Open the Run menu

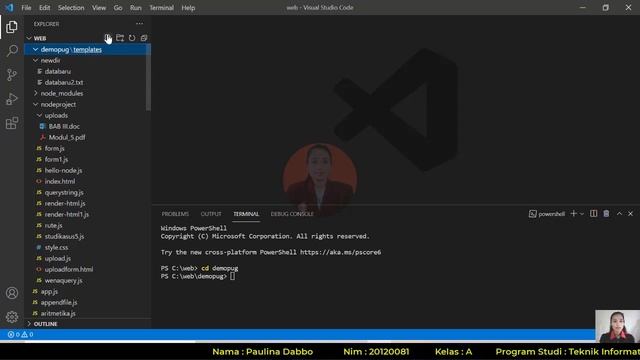pyautogui.click(x=136, y=8)
